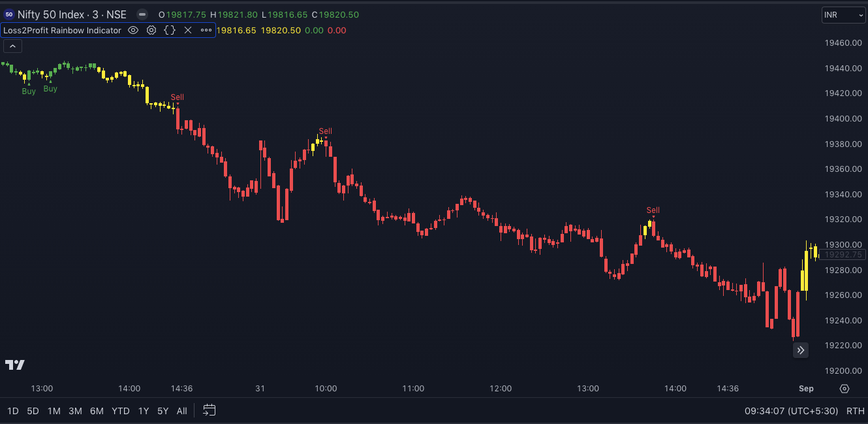Open indicator source code braces icon
The image size is (868, 424).
(170, 30)
